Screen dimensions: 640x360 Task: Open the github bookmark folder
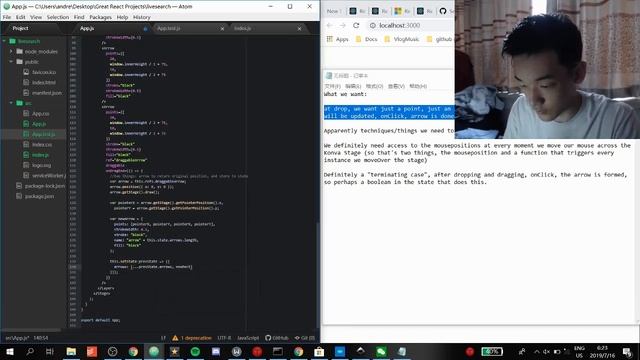point(440,39)
